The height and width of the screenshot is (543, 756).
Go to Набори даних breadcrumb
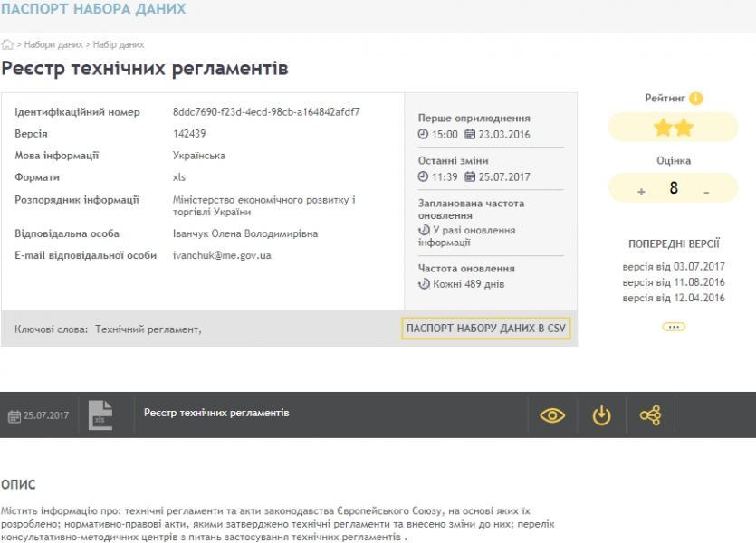[x=53, y=44]
